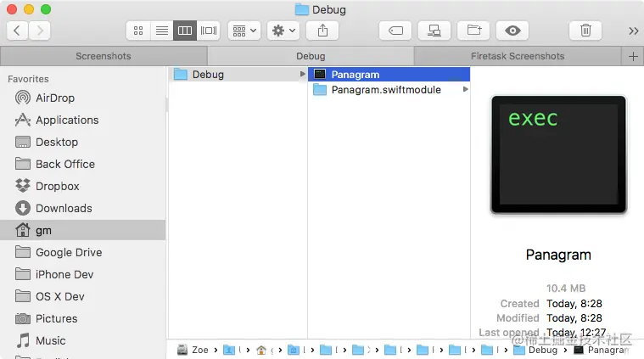This screenshot has width=644, height=359.
Task: Select the Debug tab
Action: pyautogui.click(x=311, y=56)
